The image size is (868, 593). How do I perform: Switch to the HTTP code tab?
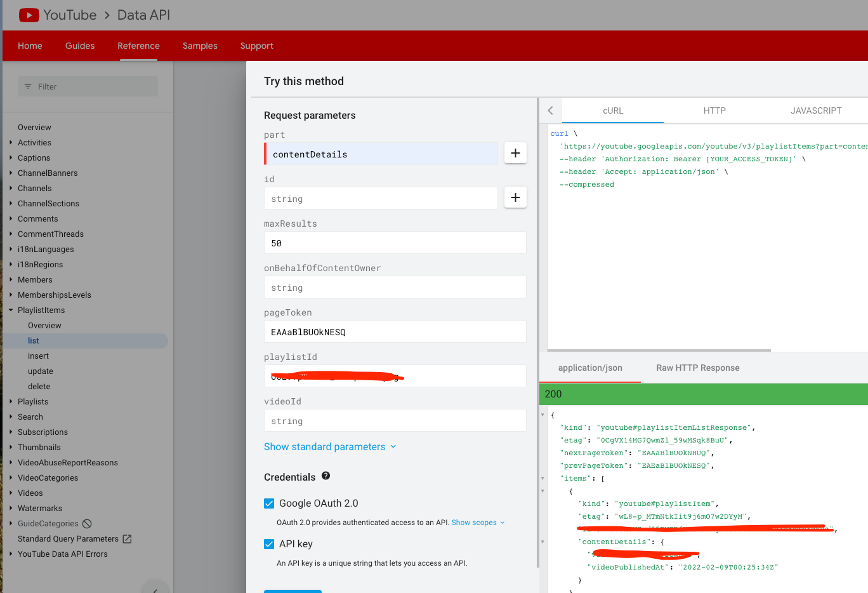click(x=714, y=110)
